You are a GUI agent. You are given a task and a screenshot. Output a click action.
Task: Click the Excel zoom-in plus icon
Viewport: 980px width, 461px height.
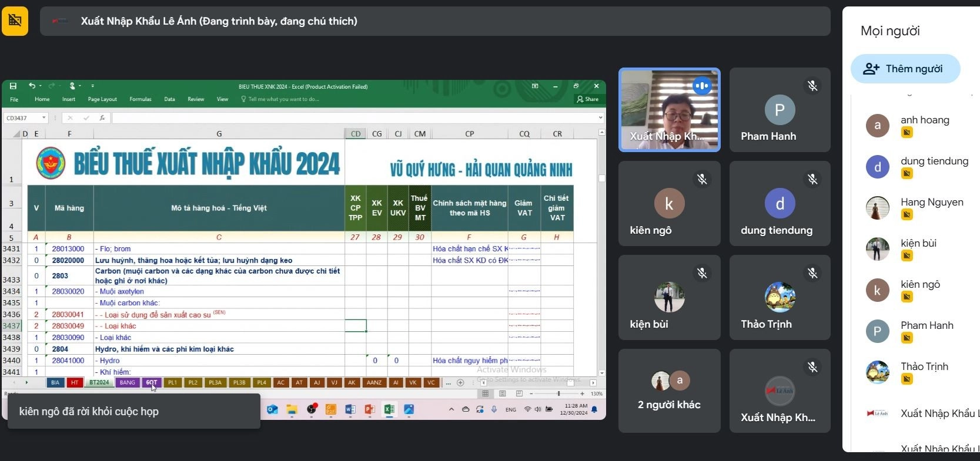582,393
